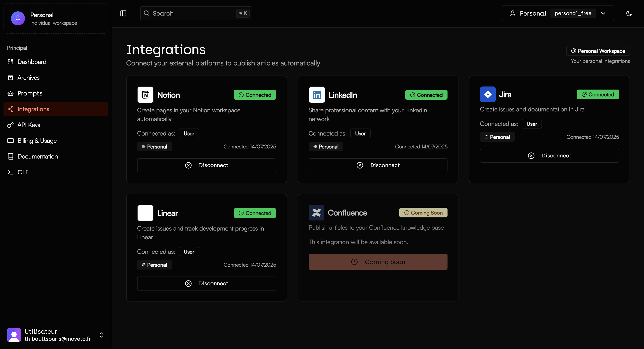Click the 'Your personal integrations' text
Image resolution: width=644 pixels, height=349 pixels.
tap(600, 61)
